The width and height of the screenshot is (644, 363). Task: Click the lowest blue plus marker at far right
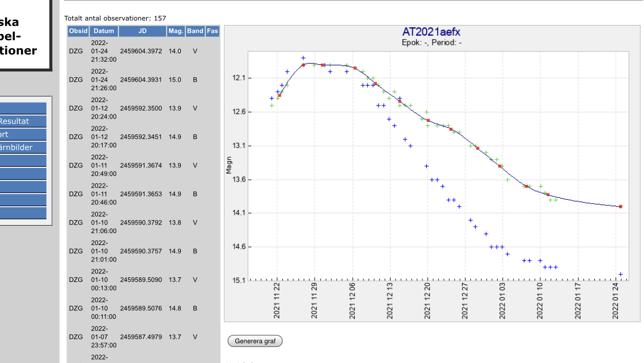(x=621, y=275)
